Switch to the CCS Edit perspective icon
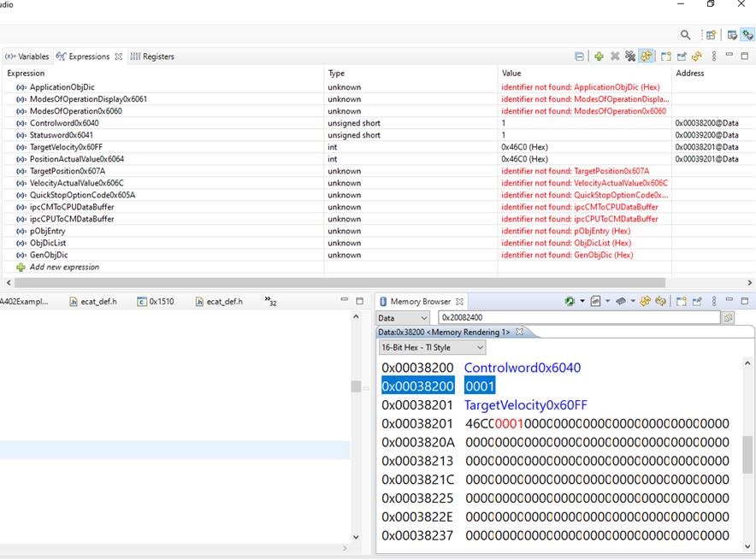The width and height of the screenshot is (756, 560). [x=732, y=35]
